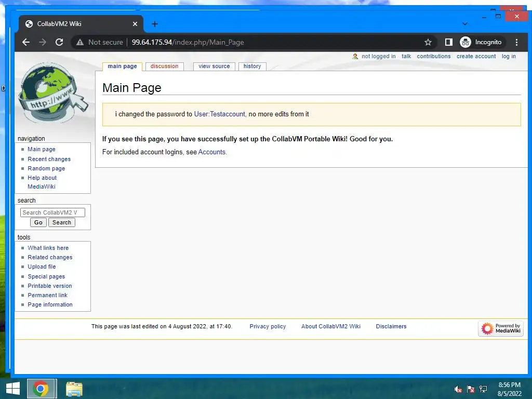Click the network tray icon
Image resolution: width=532 pixels, height=399 pixels.
(x=483, y=389)
